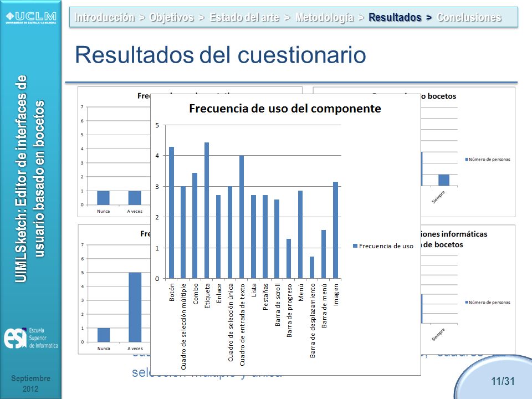This screenshot has width=532, height=399.
Task: Open the Metodología section
Action: [x=324, y=17]
